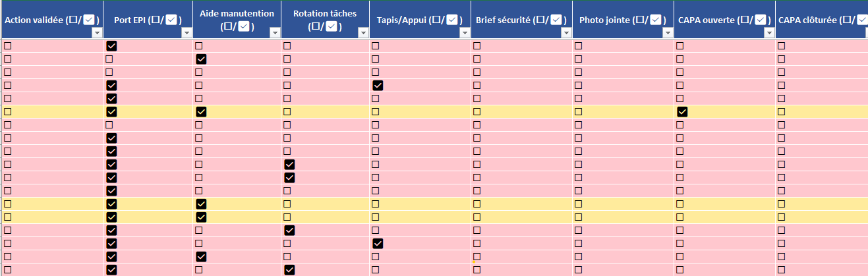Uncheck the topmost ticked Aide manutention checkbox
Viewport: 868px width, 276px height.
[201, 59]
